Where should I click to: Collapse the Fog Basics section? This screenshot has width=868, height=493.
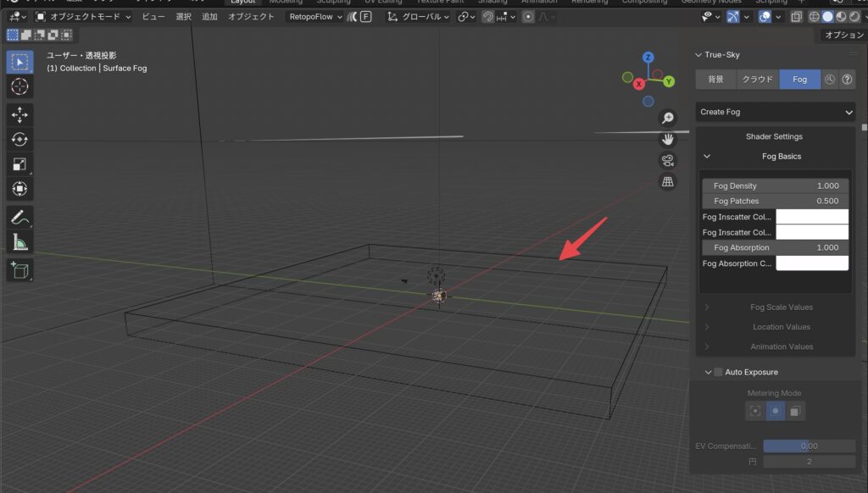(707, 157)
